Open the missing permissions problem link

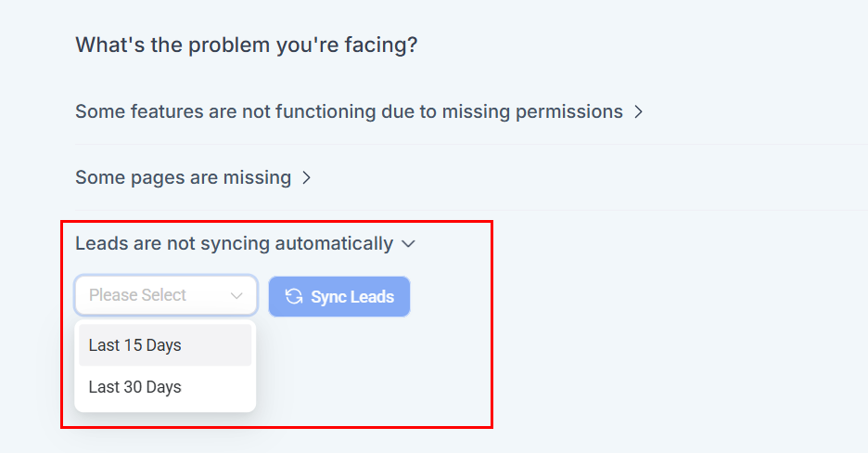click(x=349, y=111)
